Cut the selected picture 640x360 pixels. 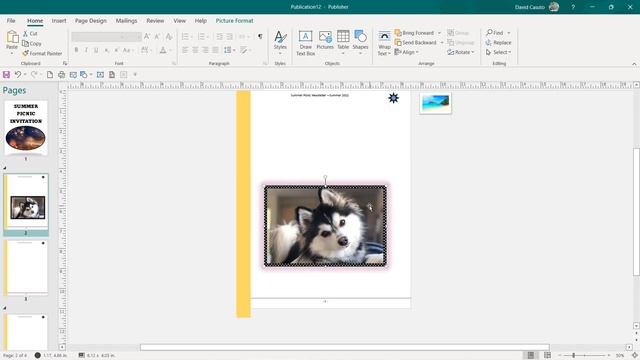click(x=30, y=33)
